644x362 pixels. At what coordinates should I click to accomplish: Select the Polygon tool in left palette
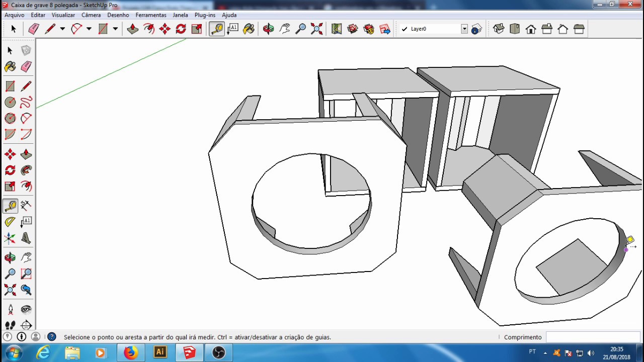pyautogui.click(x=10, y=119)
